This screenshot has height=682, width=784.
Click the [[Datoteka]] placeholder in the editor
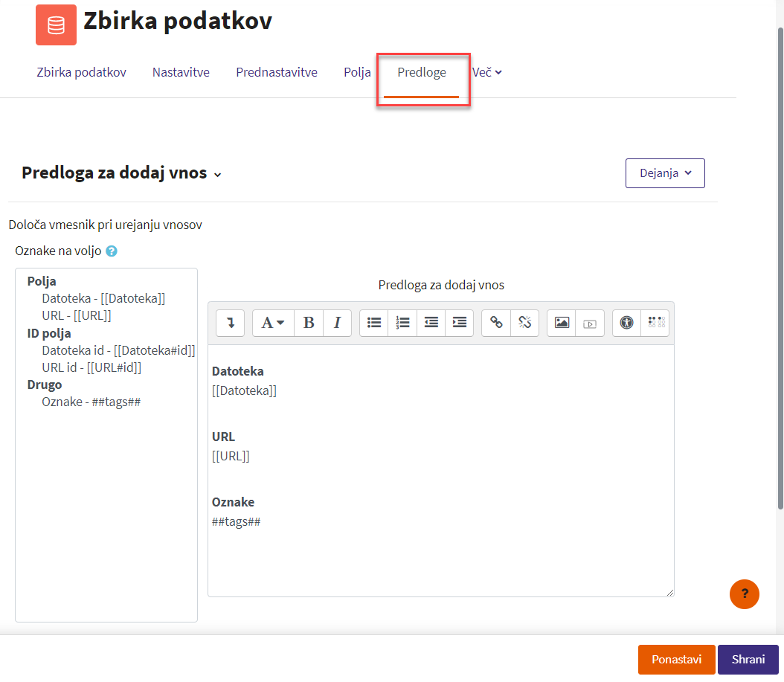coord(244,390)
